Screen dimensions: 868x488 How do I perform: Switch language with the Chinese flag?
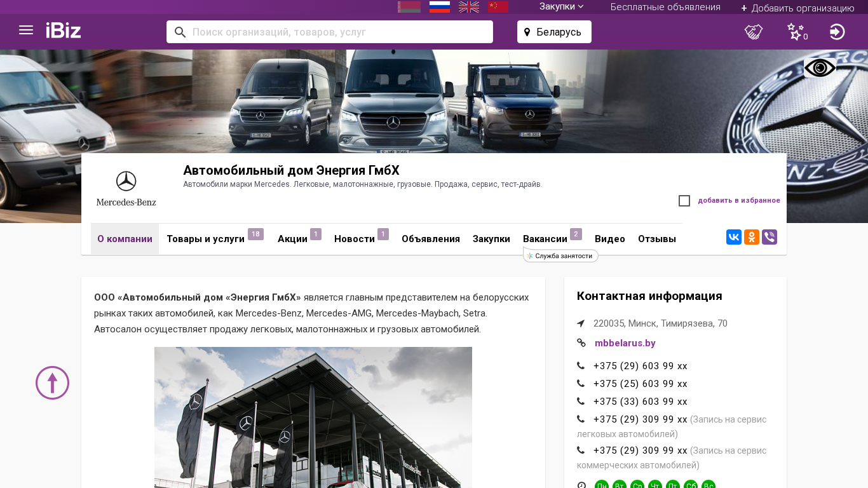[498, 7]
